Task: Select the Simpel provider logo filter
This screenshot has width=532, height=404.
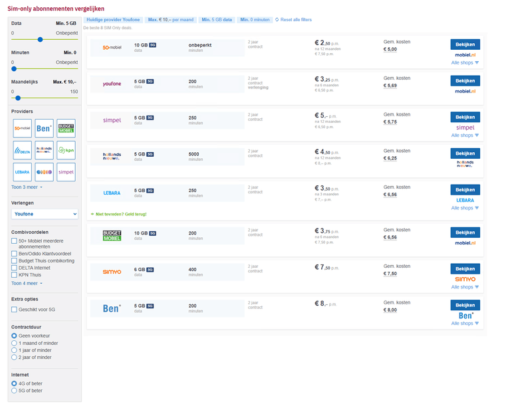Action: point(66,172)
